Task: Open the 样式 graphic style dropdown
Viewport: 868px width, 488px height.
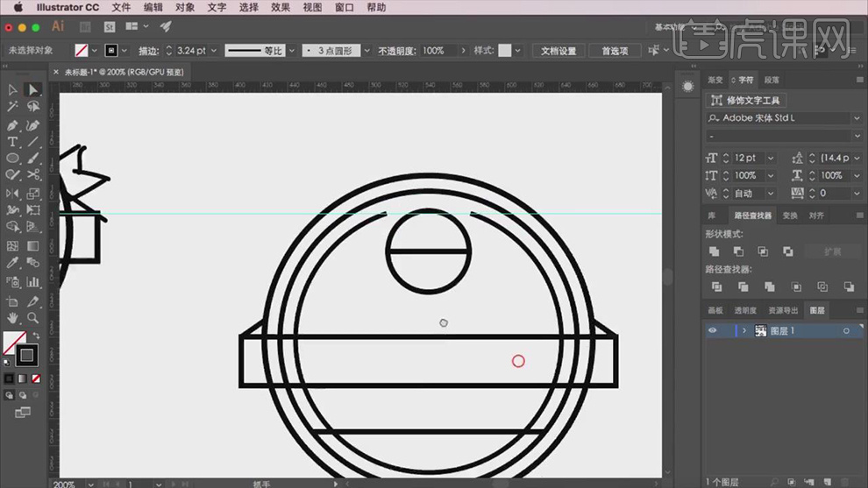Action: coord(517,50)
